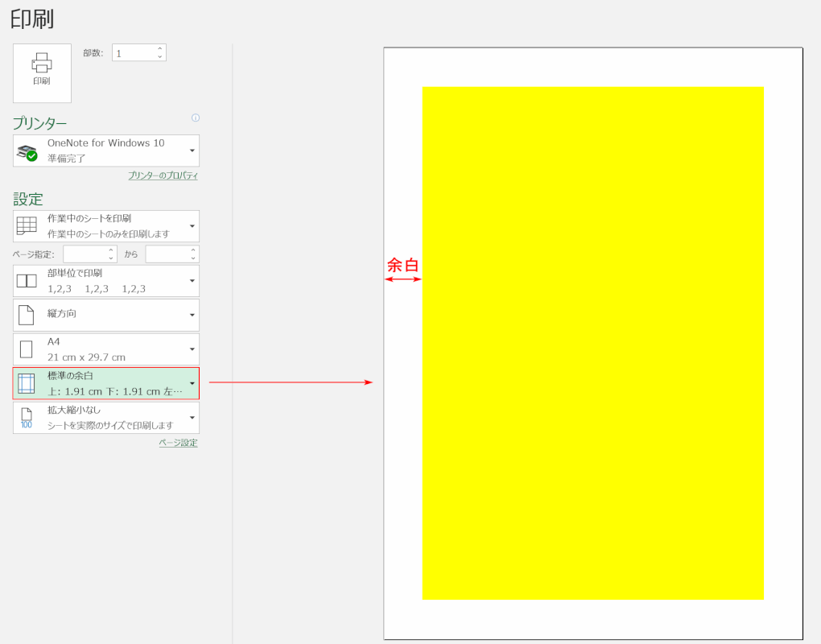Click the margins icon in 標準の余白
The height and width of the screenshot is (644, 821).
pos(27,383)
